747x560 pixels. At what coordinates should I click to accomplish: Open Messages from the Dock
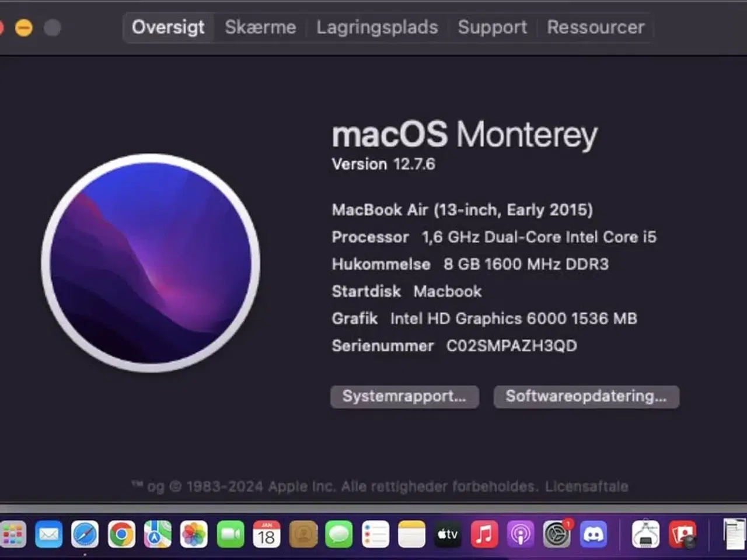[338, 534]
